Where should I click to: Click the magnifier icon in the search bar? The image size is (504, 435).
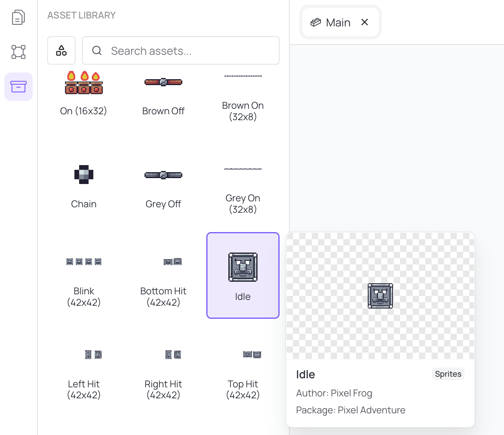[97, 50]
